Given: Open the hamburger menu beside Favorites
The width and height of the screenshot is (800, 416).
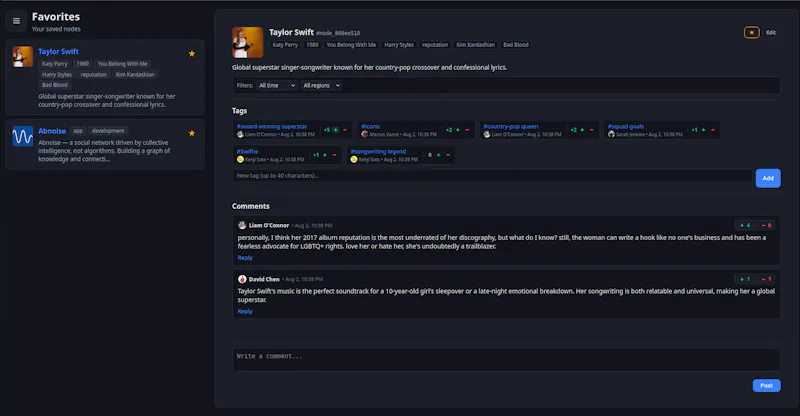Looking at the screenshot, I should coord(16,21).
